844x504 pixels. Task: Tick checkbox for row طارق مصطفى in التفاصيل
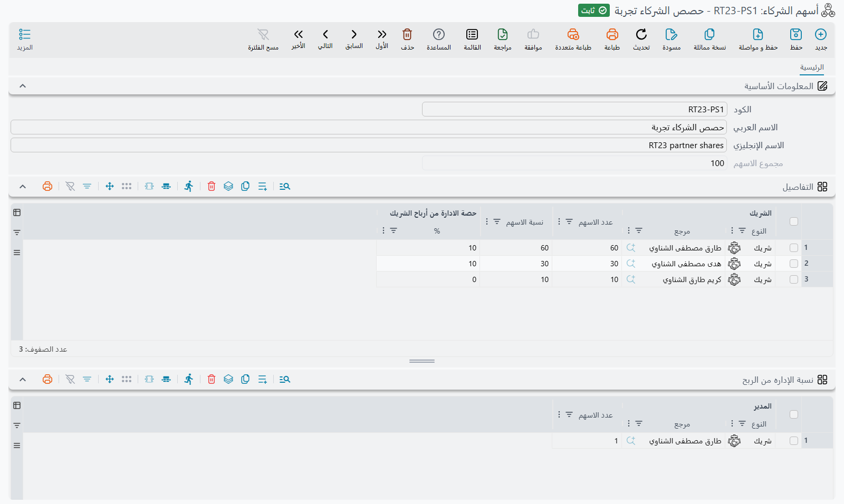point(794,248)
